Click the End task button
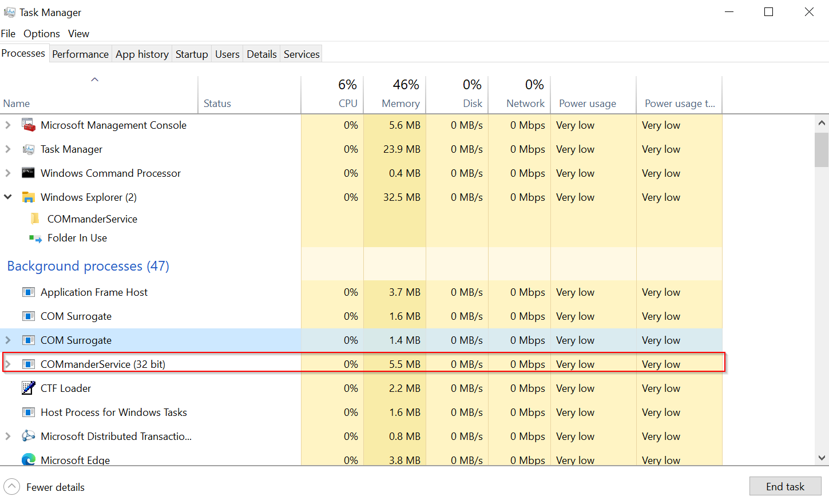Viewport: 829px width, 504px height. (x=785, y=486)
